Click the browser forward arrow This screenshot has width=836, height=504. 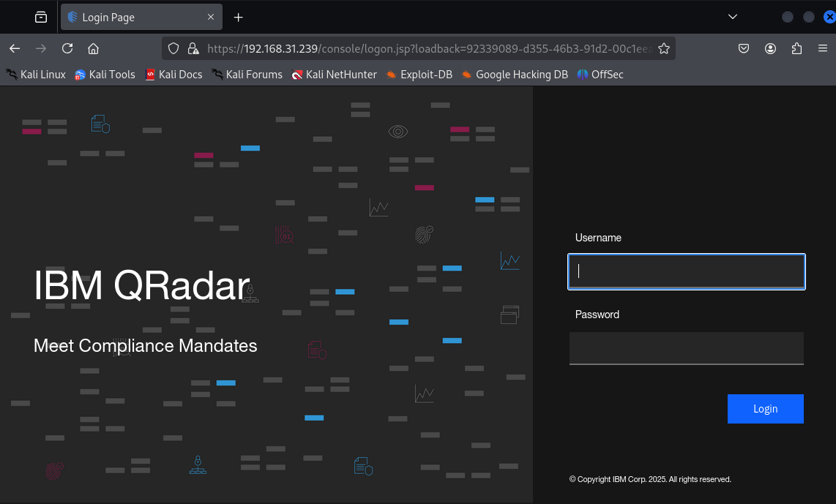pyautogui.click(x=41, y=48)
